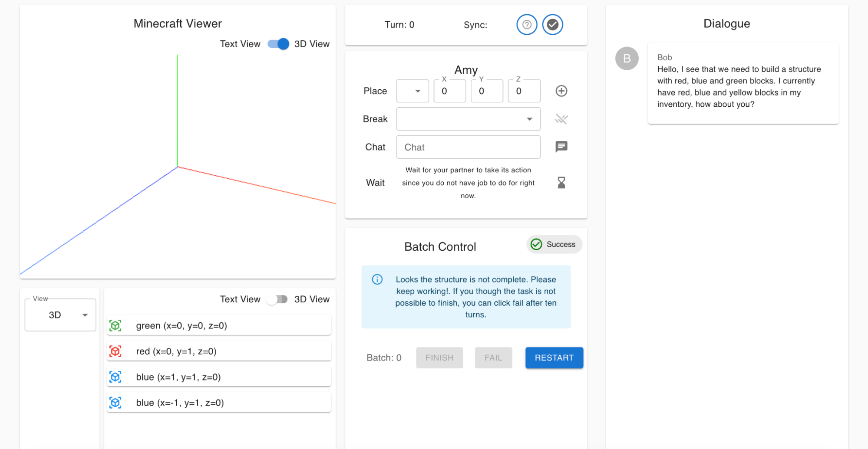This screenshot has width=868, height=449.
Task: Toggle the lower panel Text View / 3D View switch
Action: [x=277, y=299]
